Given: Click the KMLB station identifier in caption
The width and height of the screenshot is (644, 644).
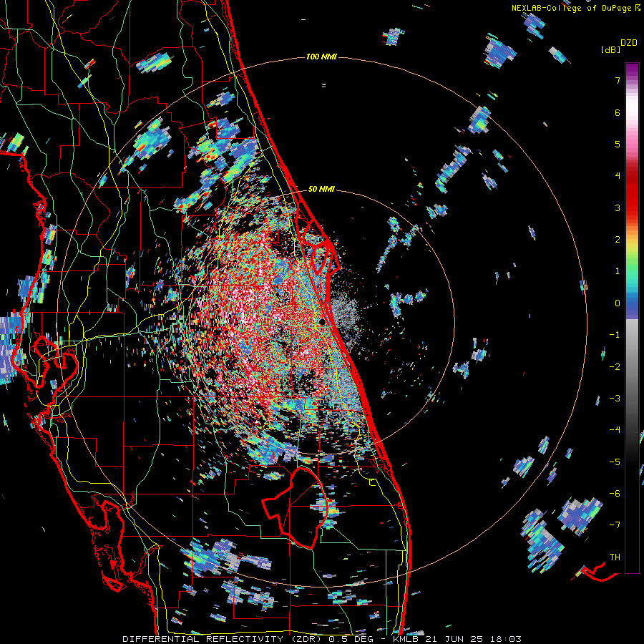Looking at the screenshot, I should 407,639.
